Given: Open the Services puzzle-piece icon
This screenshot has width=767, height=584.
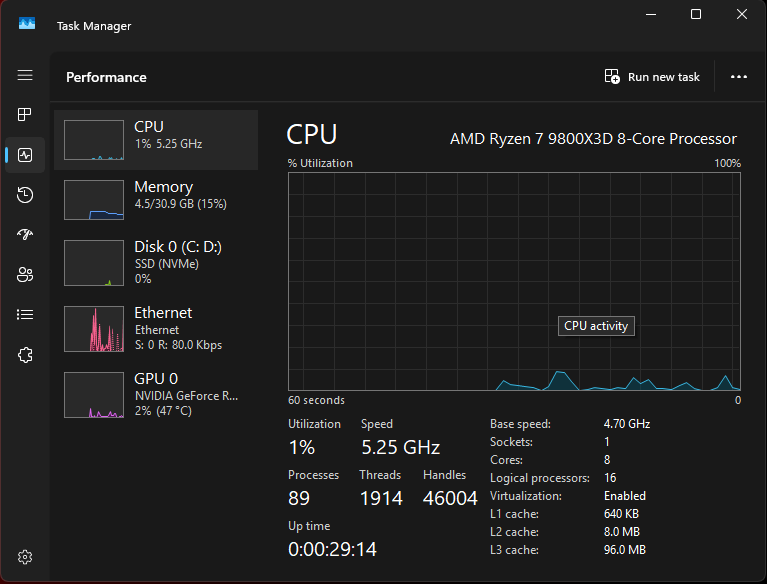Looking at the screenshot, I should (25, 355).
